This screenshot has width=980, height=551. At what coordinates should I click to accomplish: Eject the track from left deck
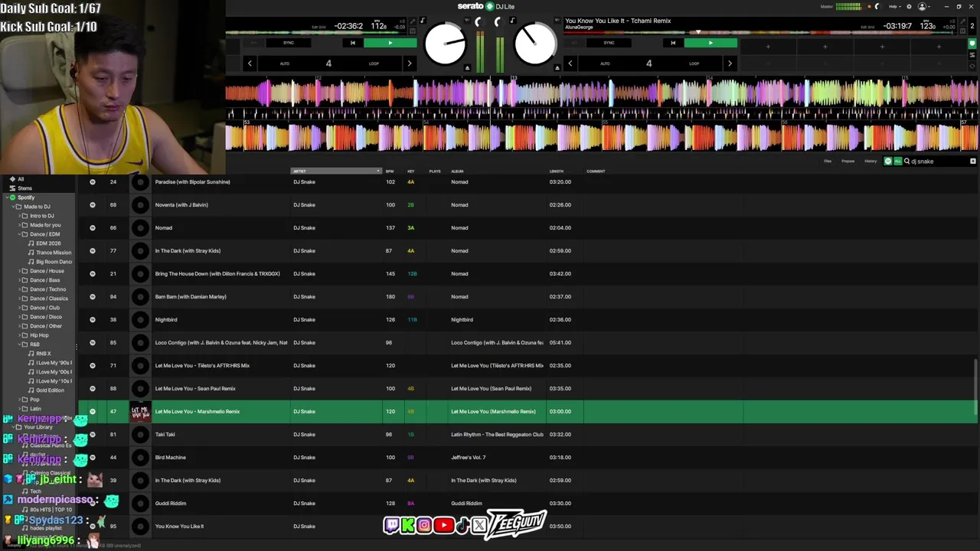click(467, 68)
